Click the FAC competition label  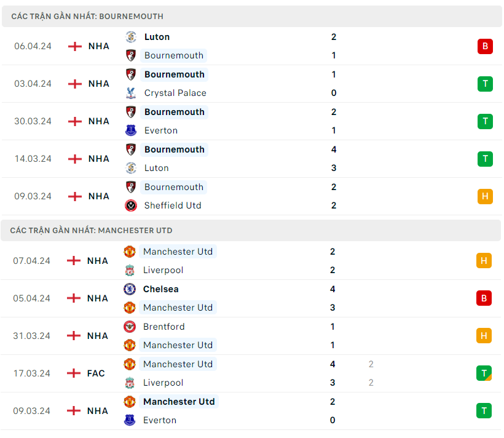click(x=96, y=373)
